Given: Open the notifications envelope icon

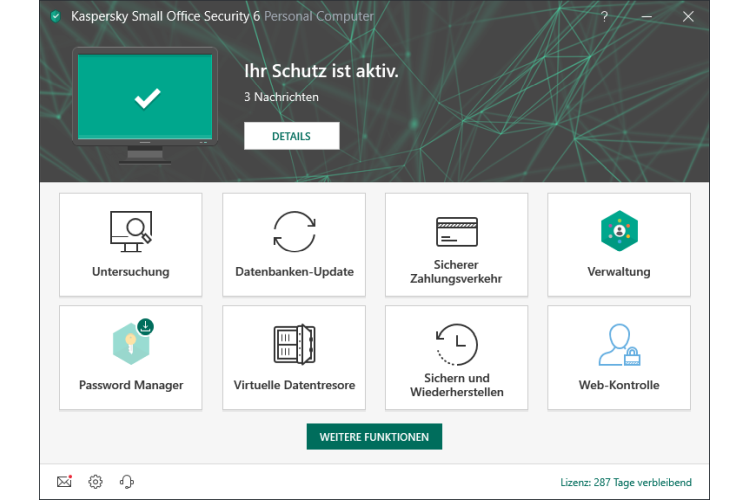Looking at the screenshot, I should click(x=64, y=481).
